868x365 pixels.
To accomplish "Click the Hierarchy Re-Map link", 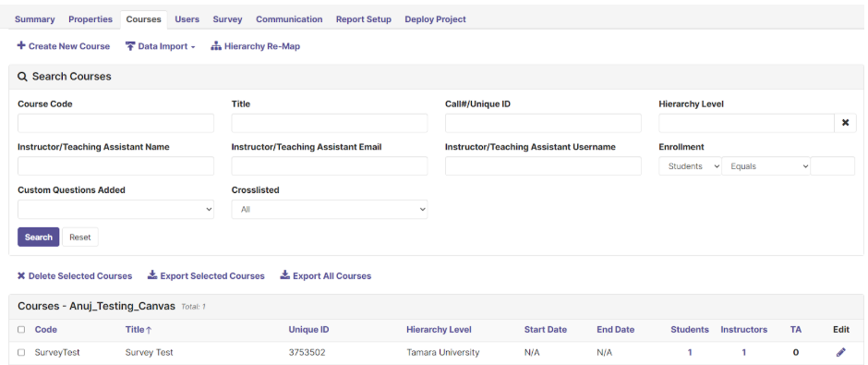I will 255,46.
